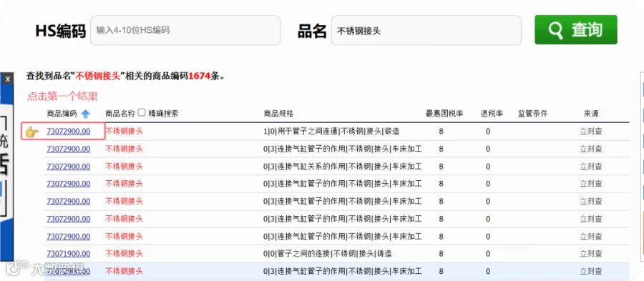This screenshot has height=281, width=644.
Task: Open the 73072900.00 link in the 锻造 row
Action: 68,132
